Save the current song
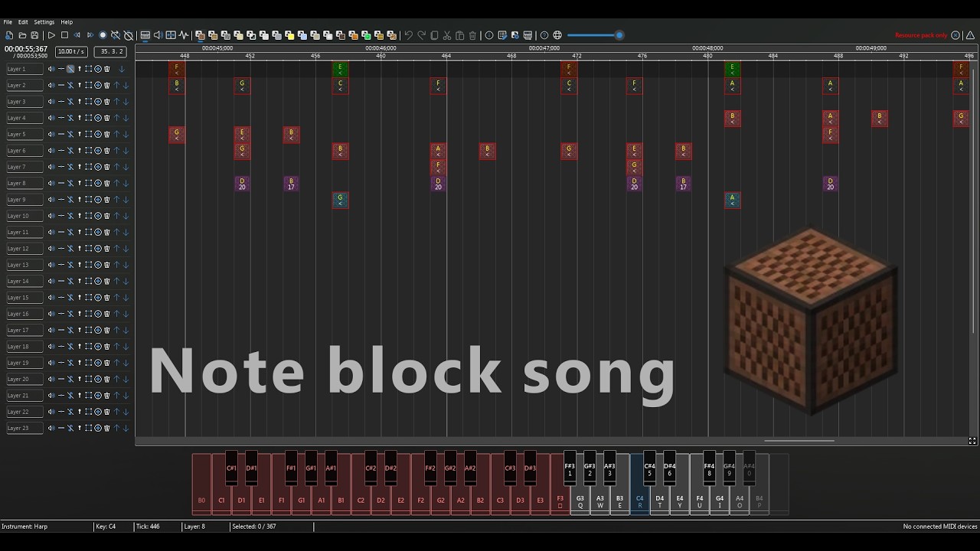The width and height of the screenshot is (980, 551). pos(34,35)
